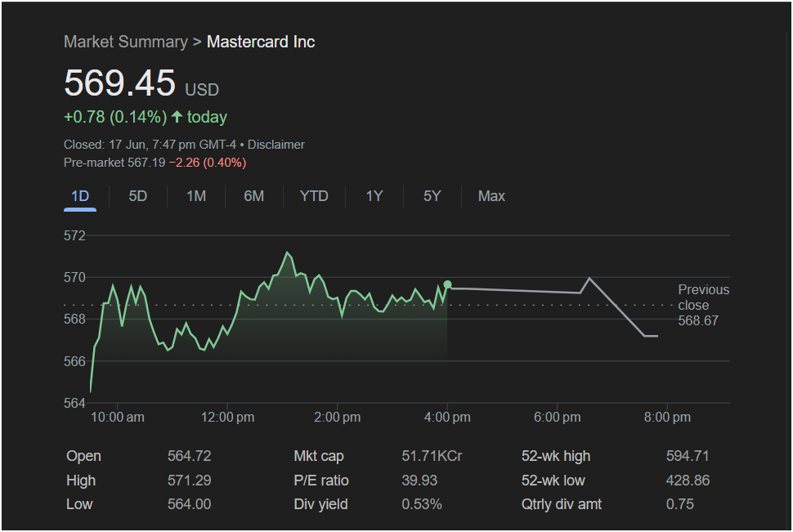The width and height of the screenshot is (793, 532).
Task: Click the green closing price dot on chart
Action: (x=447, y=284)
